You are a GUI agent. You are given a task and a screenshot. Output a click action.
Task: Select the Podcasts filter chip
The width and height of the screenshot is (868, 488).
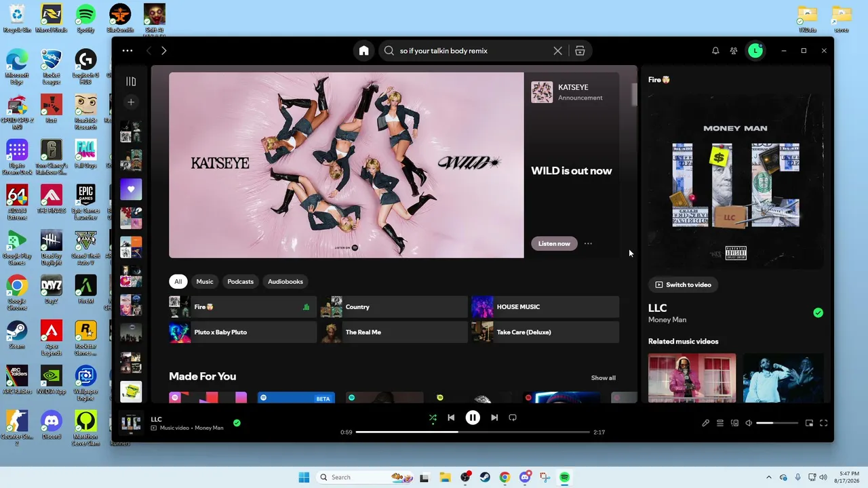pos(241,281)
